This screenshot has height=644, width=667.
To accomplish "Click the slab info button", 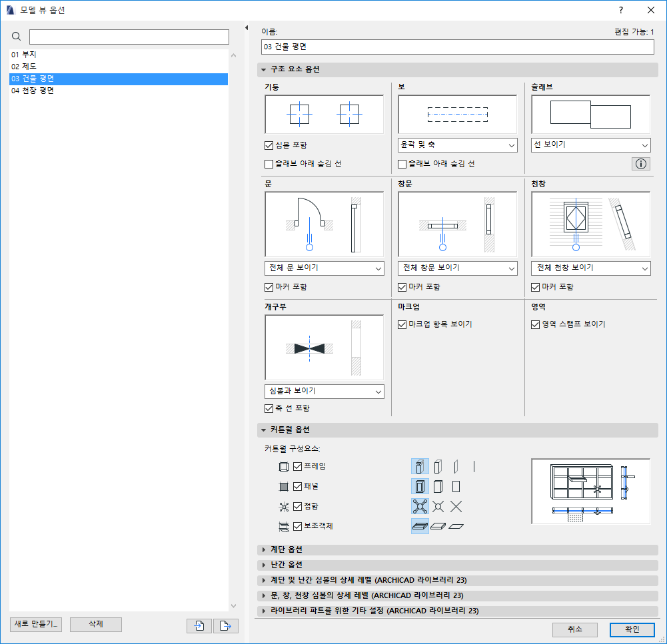I will point(640,163).
